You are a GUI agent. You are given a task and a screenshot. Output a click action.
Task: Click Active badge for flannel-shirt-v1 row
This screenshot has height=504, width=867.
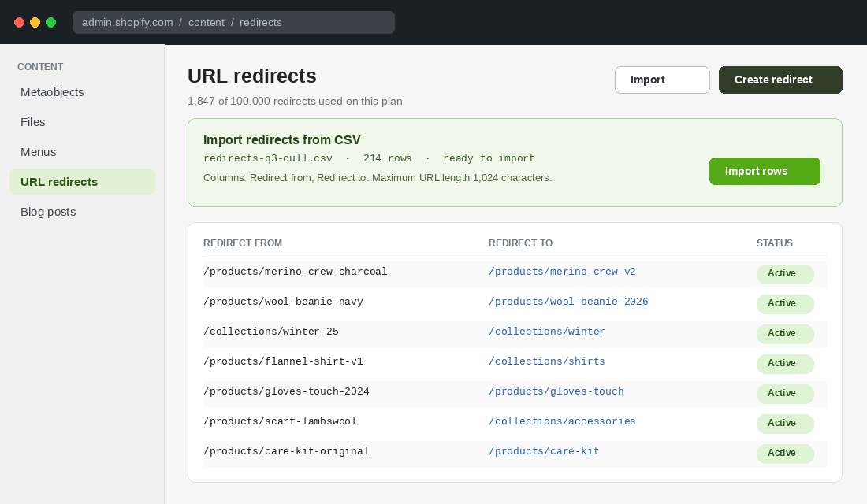coord(785,363)
